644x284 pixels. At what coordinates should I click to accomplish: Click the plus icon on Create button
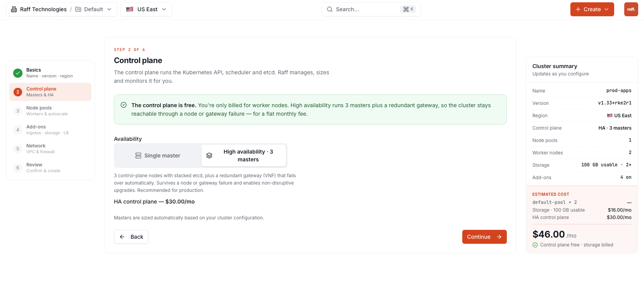point(578,9)
